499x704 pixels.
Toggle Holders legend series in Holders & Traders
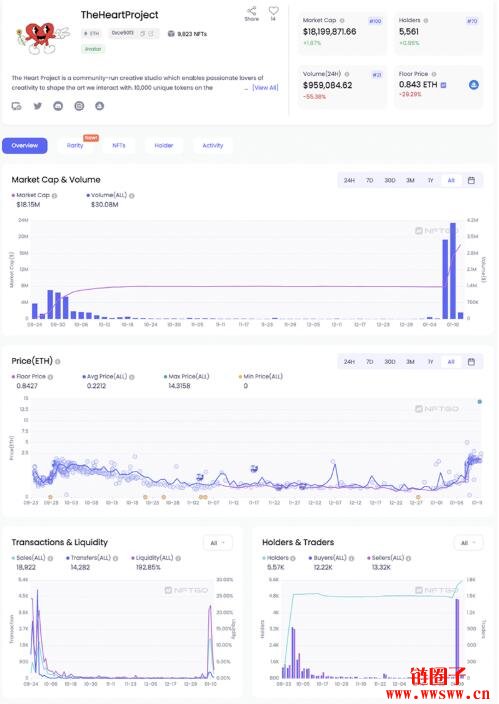pos(275,558)
